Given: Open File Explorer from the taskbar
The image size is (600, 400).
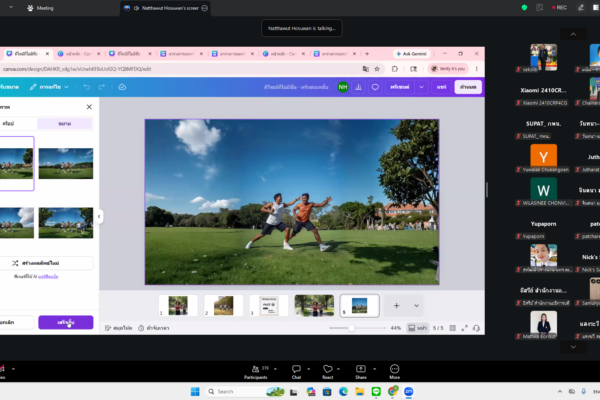Looking at the screenshot, I should tap(360, 392).
